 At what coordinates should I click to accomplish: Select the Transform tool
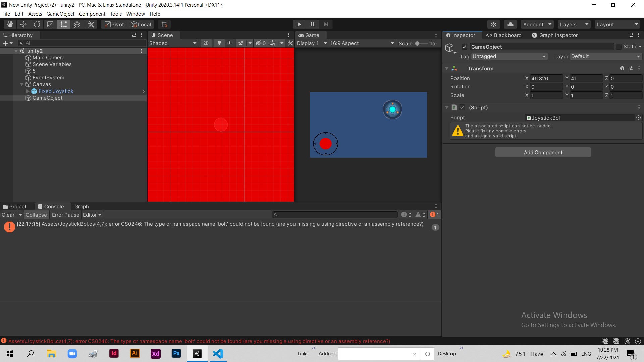pos(77,24)
